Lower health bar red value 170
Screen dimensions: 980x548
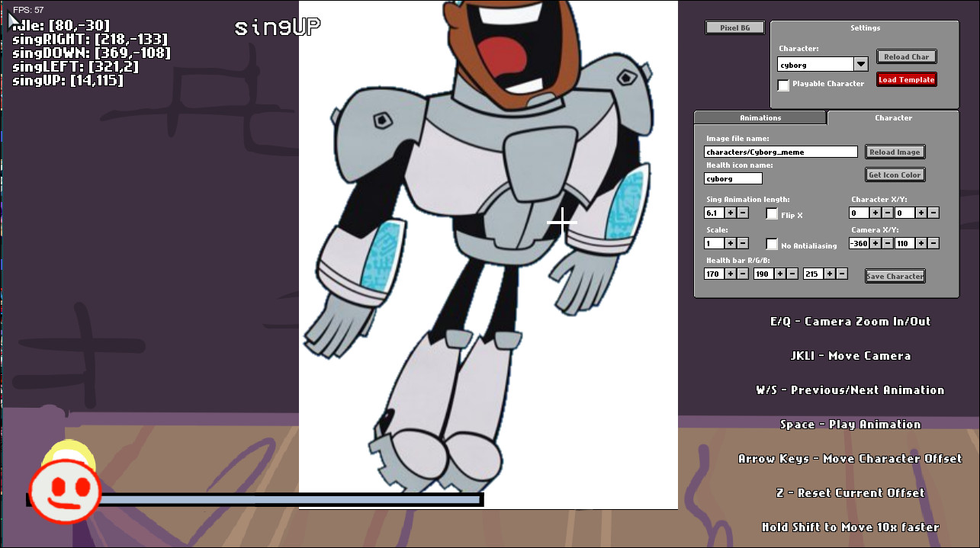(x=743, y=274)
